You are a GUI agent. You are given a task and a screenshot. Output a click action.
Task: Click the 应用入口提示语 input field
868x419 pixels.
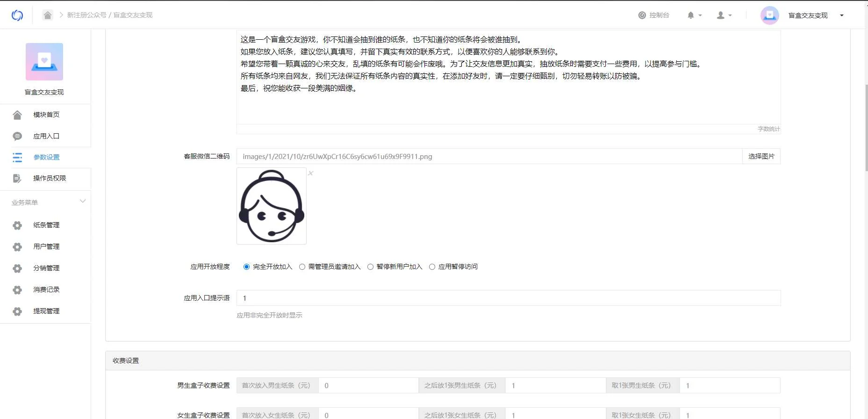point(508,298)
